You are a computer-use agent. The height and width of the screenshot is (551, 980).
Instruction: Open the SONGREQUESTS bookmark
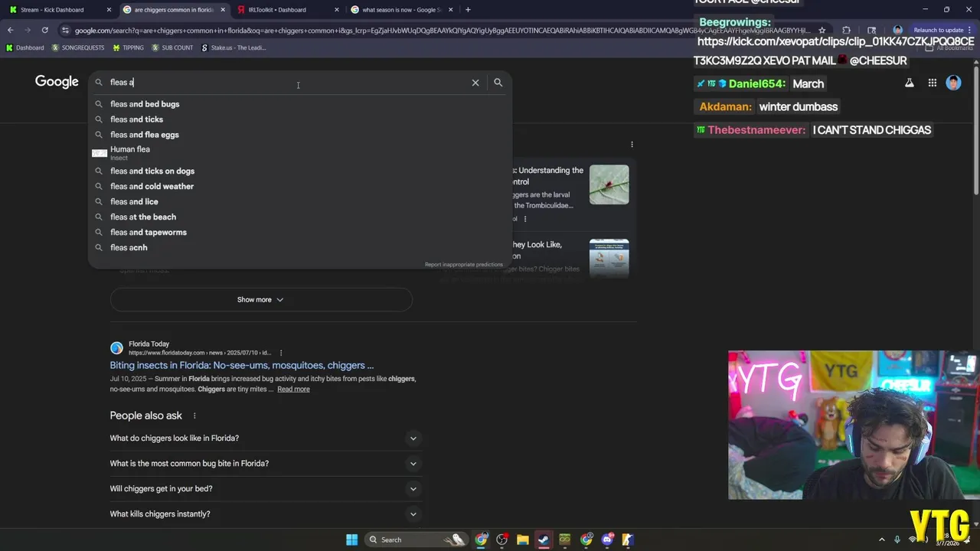pos(78,47)
